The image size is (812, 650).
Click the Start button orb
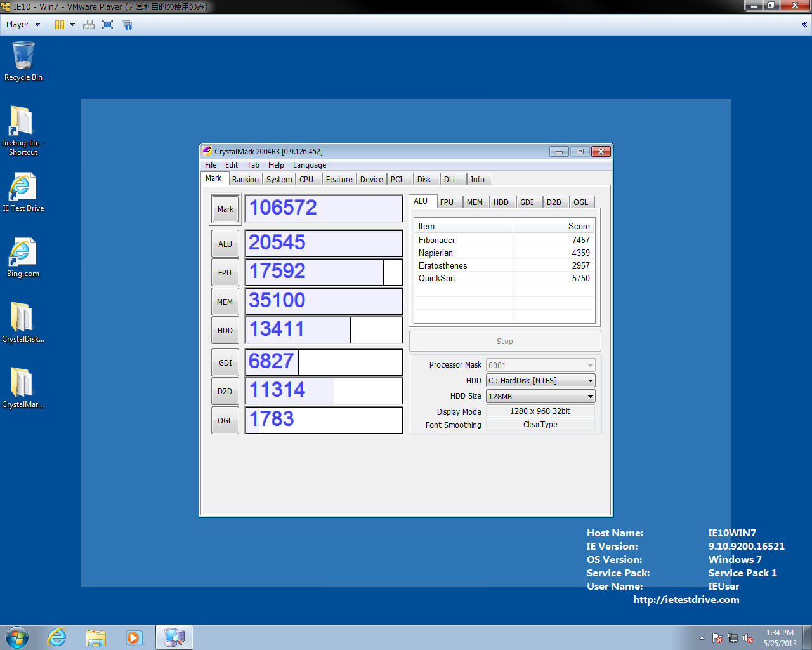click(x=17, y=637)
